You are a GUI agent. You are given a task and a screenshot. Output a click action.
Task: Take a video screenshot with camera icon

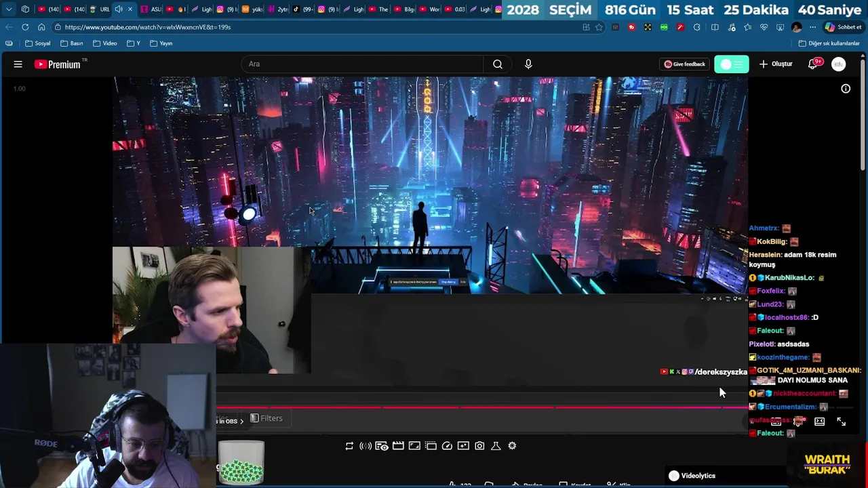click(x=479, y=446)
